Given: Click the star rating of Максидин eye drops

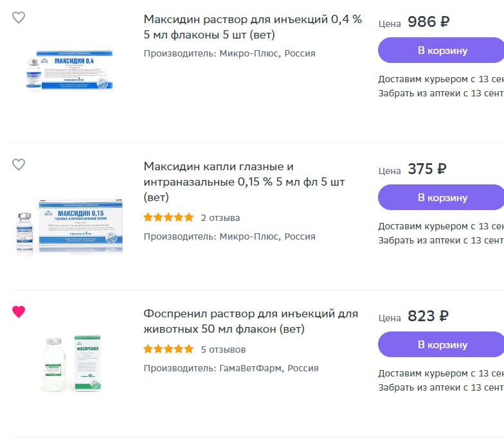Looking at the screenshot, I should pos(168,218).
